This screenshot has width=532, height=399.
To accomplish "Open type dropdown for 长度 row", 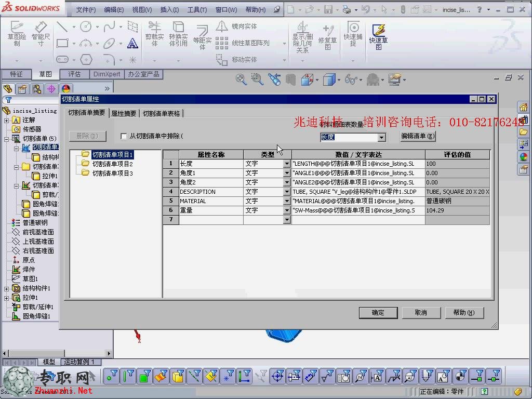I will (x=287, y=164).
